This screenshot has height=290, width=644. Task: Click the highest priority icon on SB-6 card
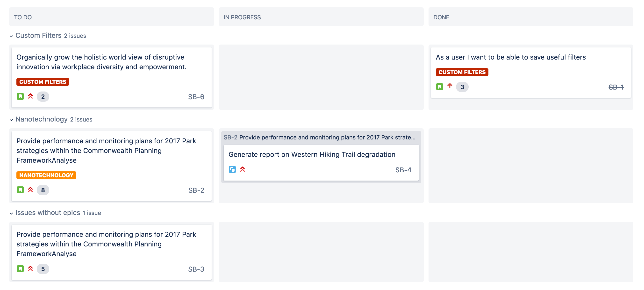[30, 96]
